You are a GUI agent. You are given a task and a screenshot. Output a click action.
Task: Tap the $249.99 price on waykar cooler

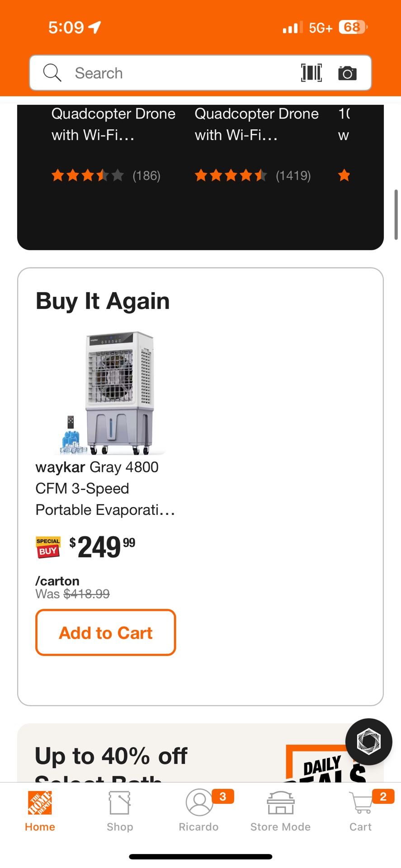tap(102, 547)
